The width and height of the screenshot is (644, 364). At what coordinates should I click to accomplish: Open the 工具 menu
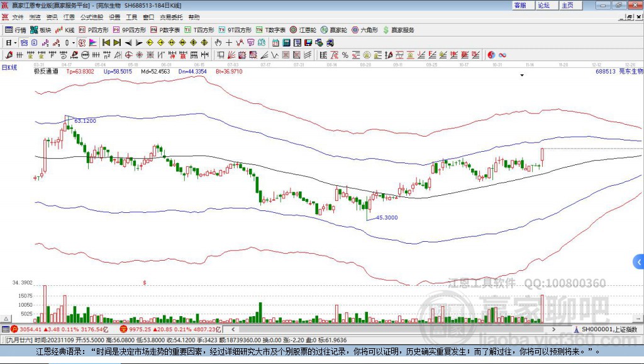point(131,17)
